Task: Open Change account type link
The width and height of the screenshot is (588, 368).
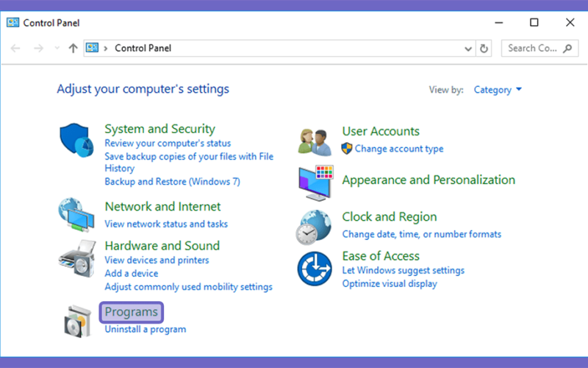Action: (x=399, y=149)
